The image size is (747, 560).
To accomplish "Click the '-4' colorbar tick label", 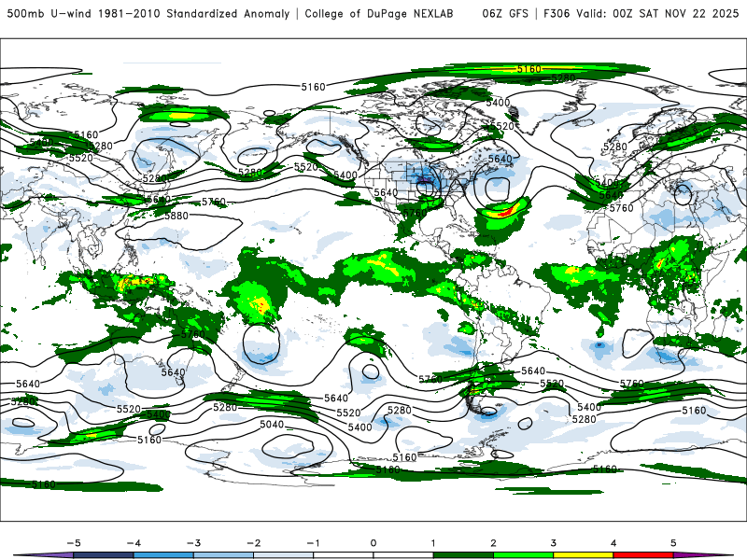I will tap(134, 543).
